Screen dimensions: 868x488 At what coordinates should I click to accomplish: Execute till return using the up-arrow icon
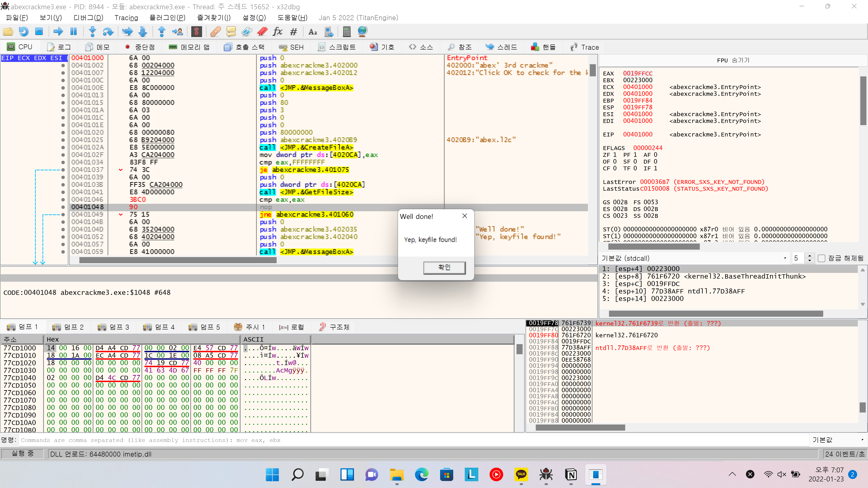(x=162, y=32)
